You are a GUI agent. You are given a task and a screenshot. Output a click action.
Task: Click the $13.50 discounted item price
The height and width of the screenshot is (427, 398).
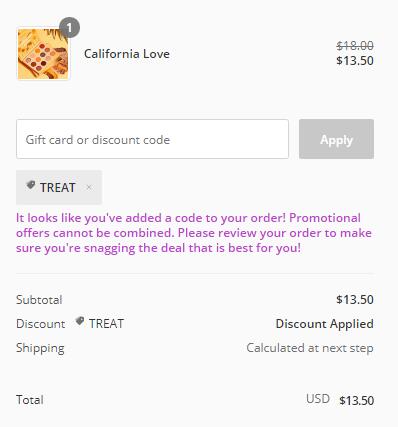[x=355, y=61]
